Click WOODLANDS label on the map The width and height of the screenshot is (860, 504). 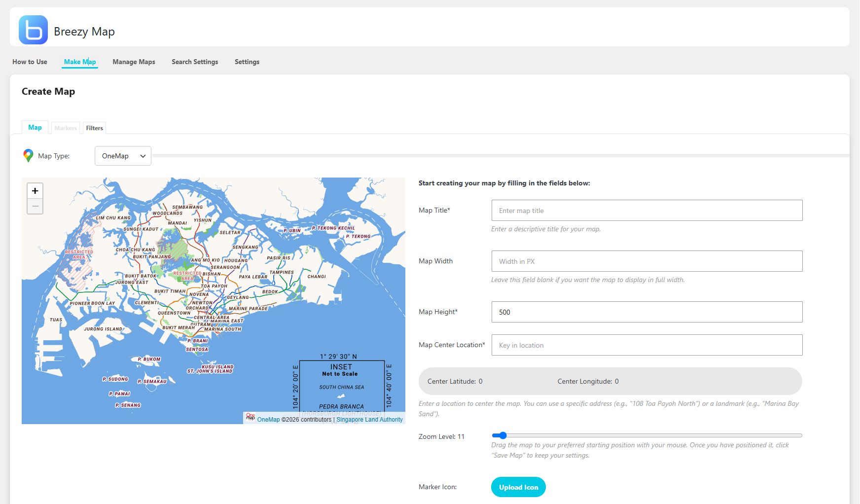pos(167,214)
